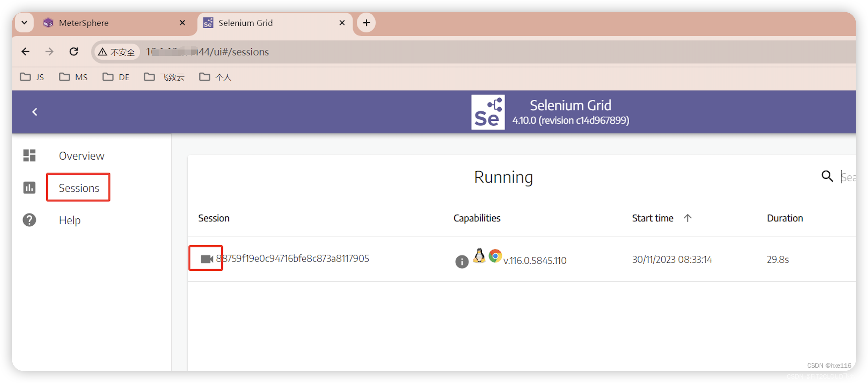Go back with browser back arrow
This screenshot has height=383, width=868.
coord(26,52)
